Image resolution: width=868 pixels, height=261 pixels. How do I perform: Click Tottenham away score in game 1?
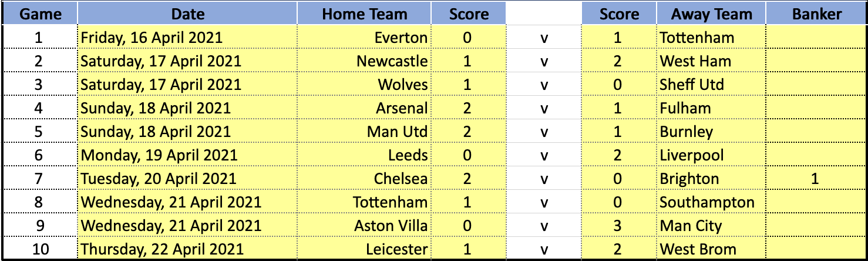(x=618, y=38)
